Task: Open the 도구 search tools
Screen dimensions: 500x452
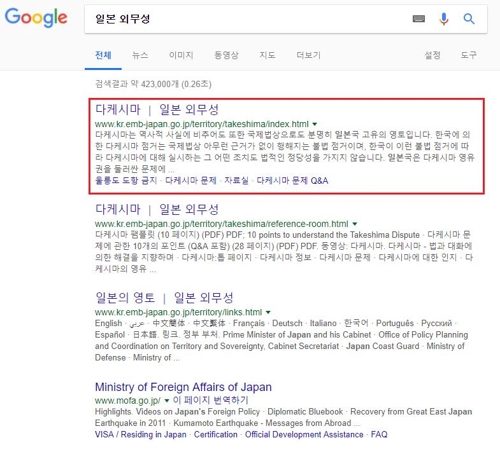Action: coord(469,55)
